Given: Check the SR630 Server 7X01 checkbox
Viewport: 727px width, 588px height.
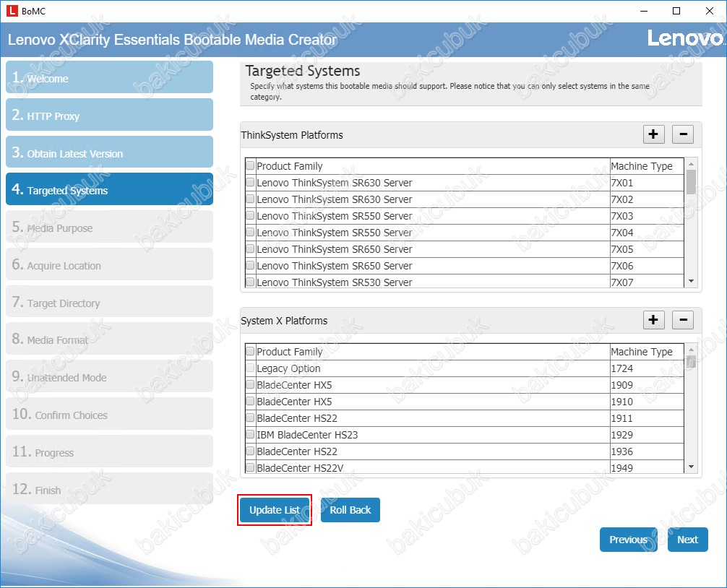Looking at the screenshot, I should [250, 182].
